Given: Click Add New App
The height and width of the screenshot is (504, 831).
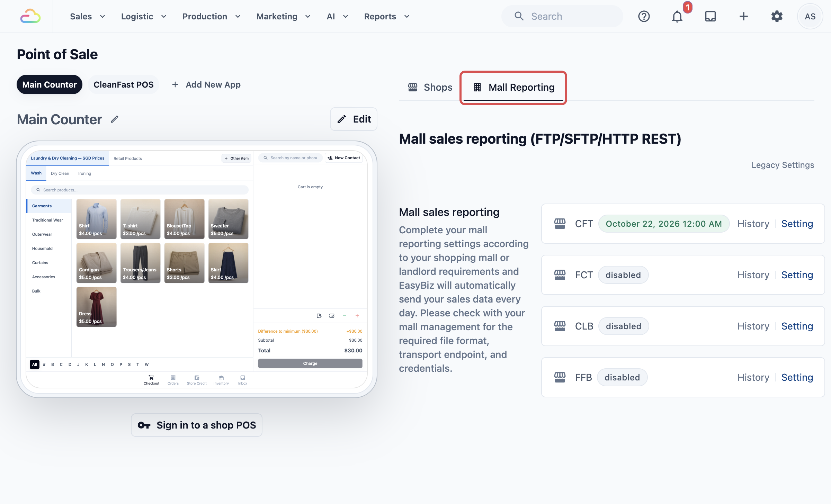Looking at the screenshot, I should tap(206, 84).
